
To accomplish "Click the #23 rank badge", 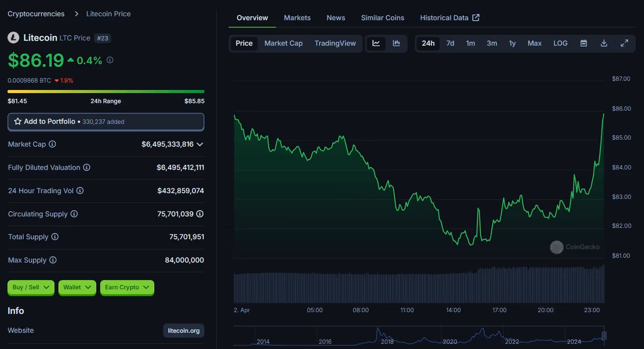I will click(102, 38).
